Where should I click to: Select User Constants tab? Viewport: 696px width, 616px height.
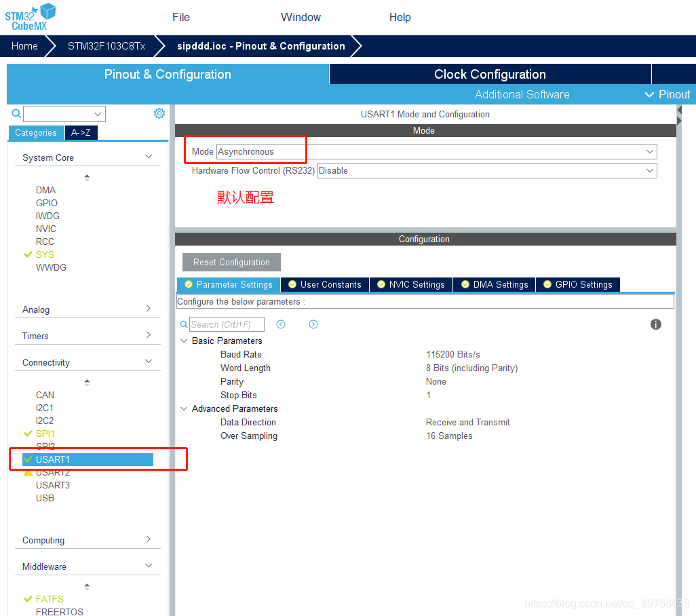pyautogui.click(x=325, y=284)
